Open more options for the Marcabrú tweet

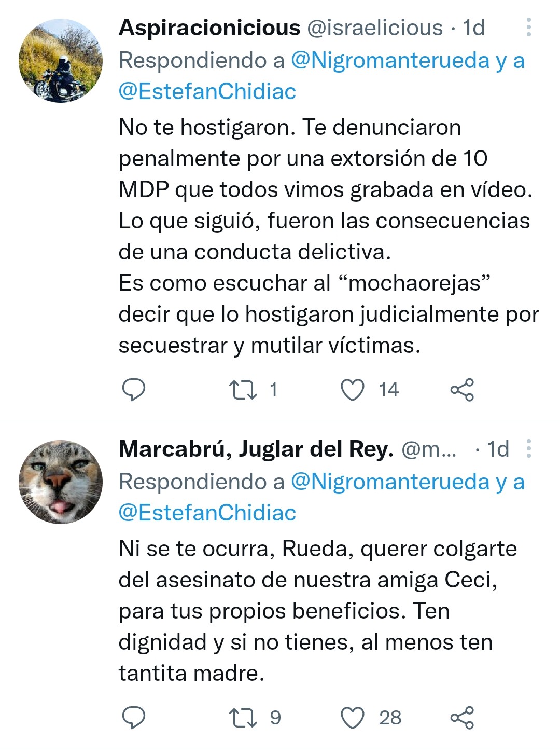point(528,449)
